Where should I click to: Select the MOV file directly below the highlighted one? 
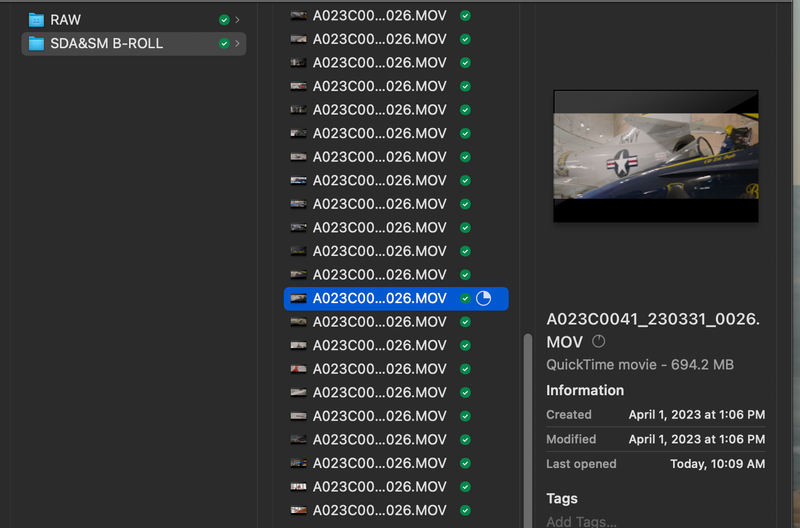[x=379, y=322]
